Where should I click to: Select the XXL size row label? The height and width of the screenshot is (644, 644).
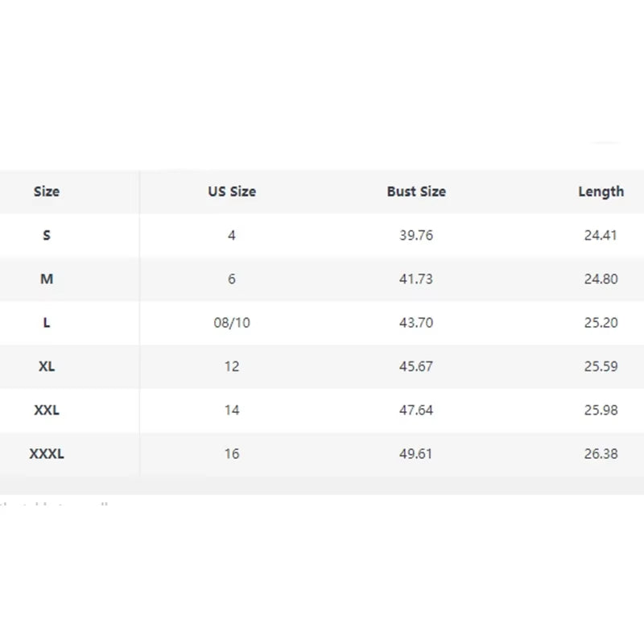47,410
